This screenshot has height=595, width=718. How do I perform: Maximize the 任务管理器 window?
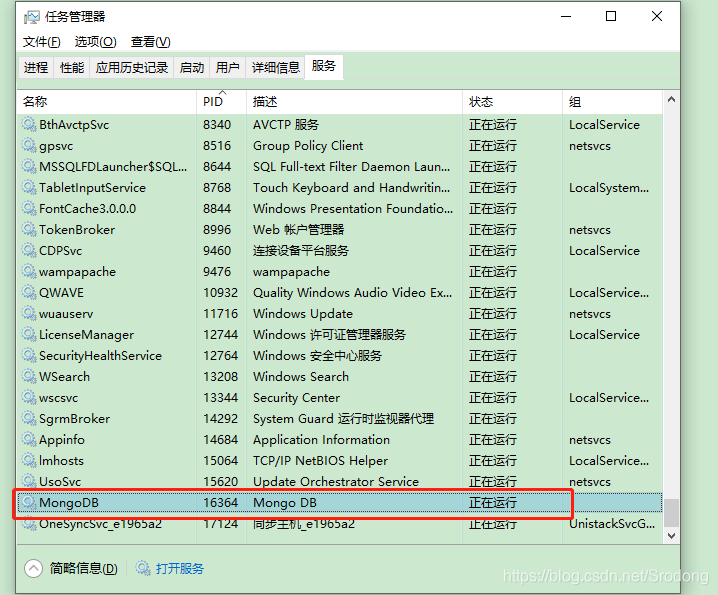pos(611,16)
